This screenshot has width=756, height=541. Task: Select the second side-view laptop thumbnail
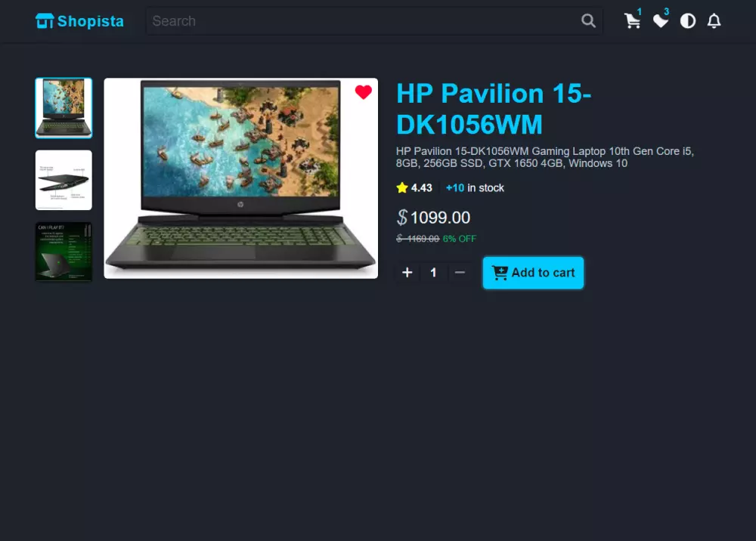(64, 180)
